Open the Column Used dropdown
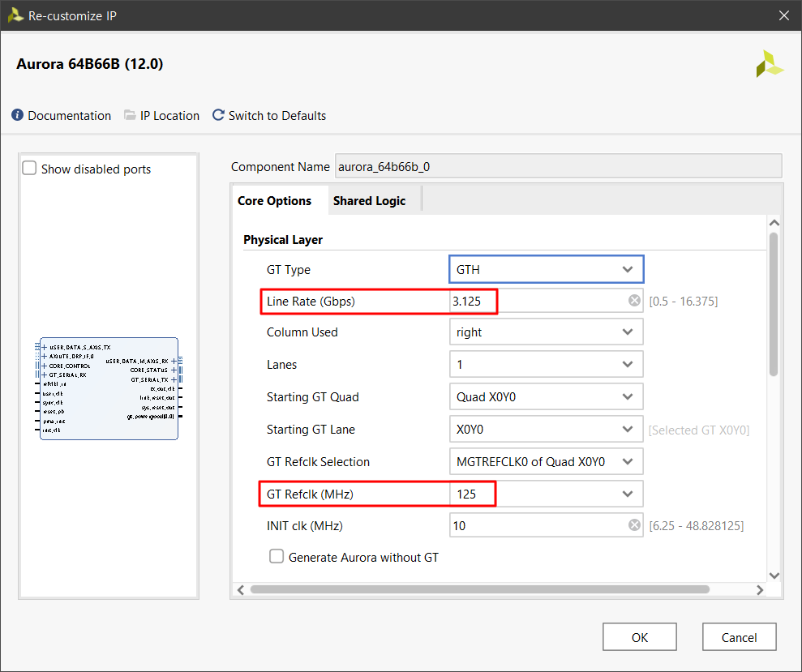 pos(547,332)
